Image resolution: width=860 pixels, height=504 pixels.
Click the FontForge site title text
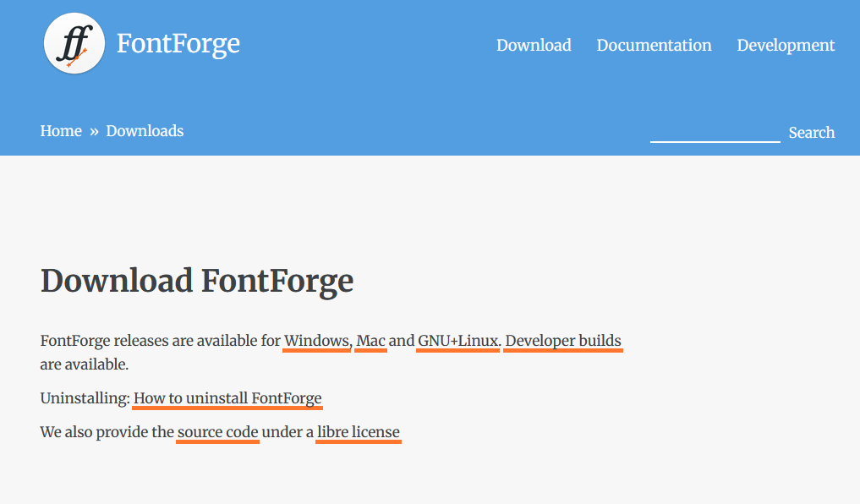(178, 44)
